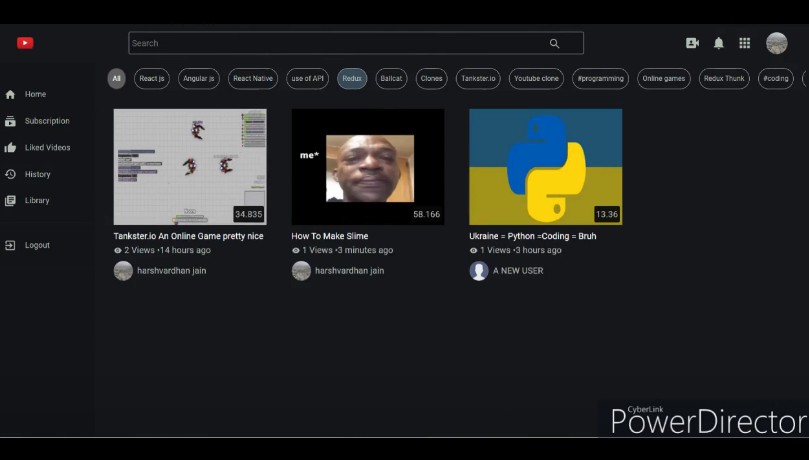Open Library in sidebar
Screen dimensions: 809x460
coord(37,200)
